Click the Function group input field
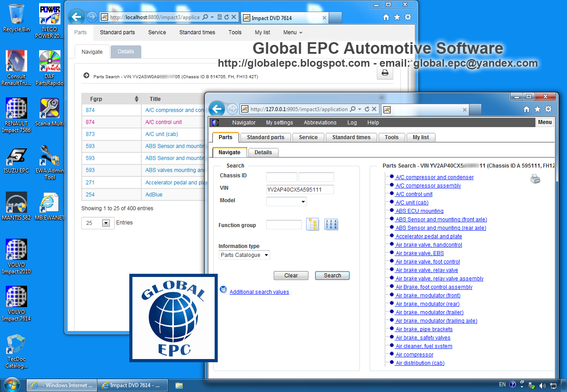 click(284, 225)
